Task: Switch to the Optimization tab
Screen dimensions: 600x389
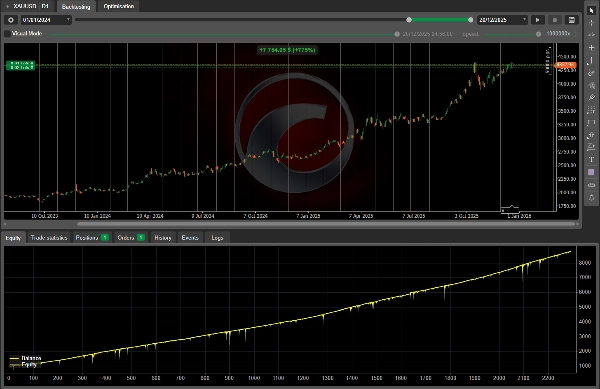Action: pyautogui.click(x=119, y=6)
